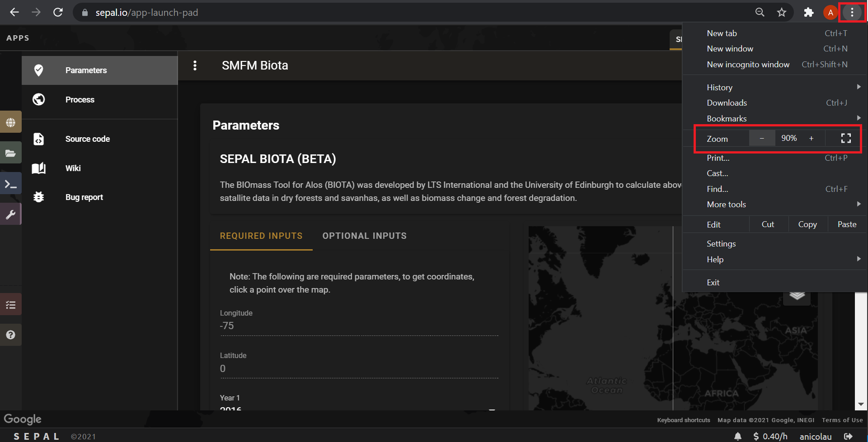The width and height of the screenshot is (868, 442).
Task: Open the globe section in left sidebar
Action: tap(11, 122)
